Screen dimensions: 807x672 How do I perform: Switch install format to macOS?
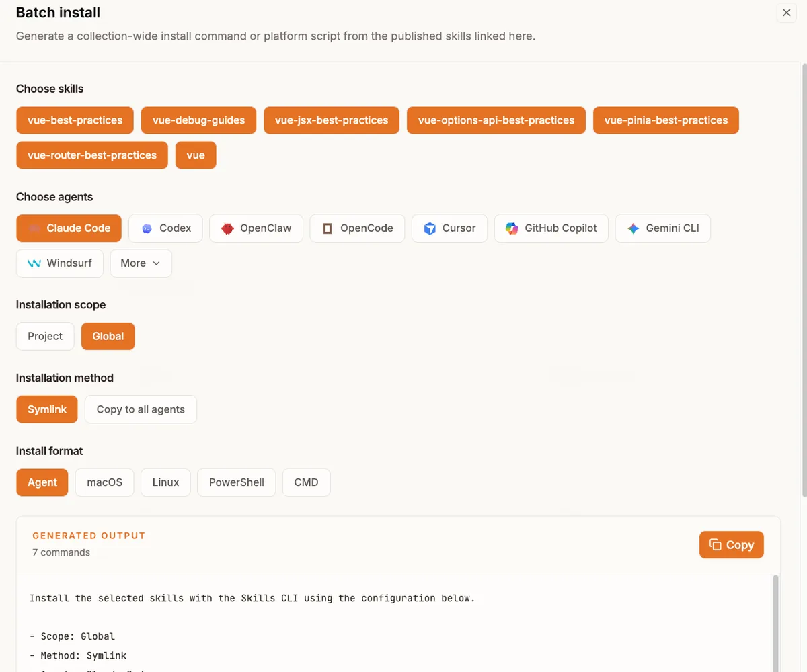pyautogui.click(x=105, y=482)
